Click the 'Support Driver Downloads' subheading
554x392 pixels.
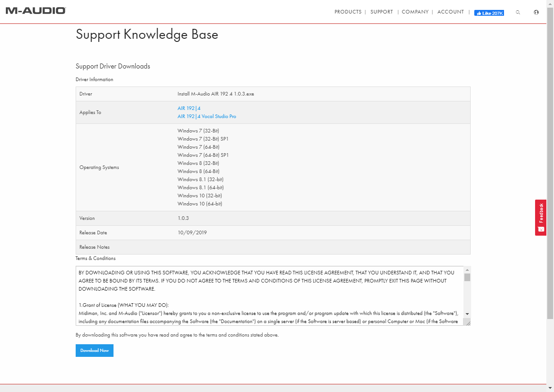pos(113,66)
